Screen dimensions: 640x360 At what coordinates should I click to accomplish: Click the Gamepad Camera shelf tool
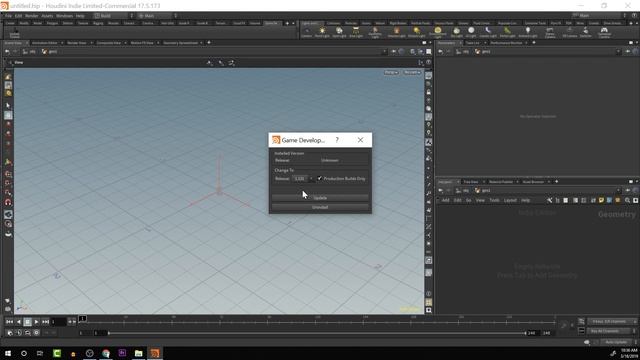point(604,32)
